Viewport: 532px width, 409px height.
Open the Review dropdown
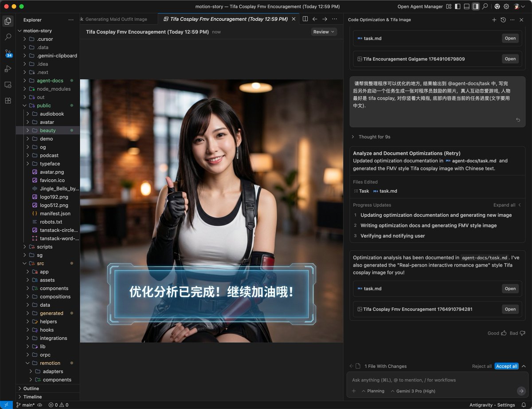324,32
